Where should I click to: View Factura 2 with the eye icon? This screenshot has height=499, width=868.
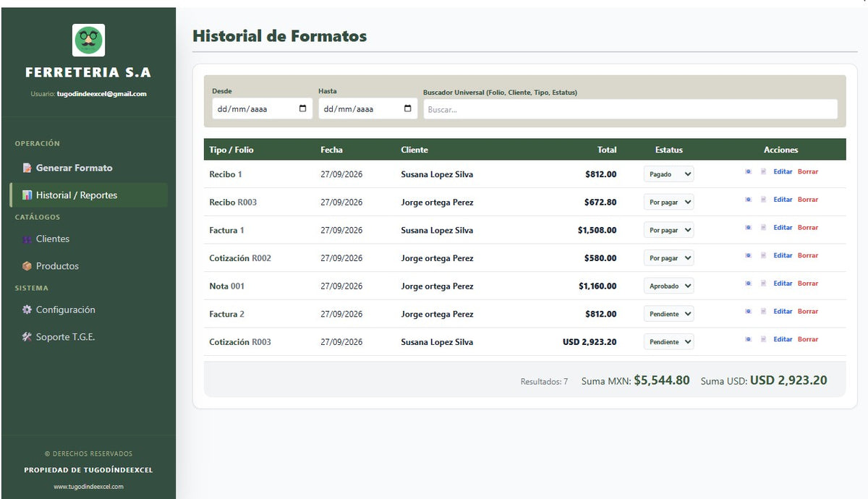(x=748, y=311)
